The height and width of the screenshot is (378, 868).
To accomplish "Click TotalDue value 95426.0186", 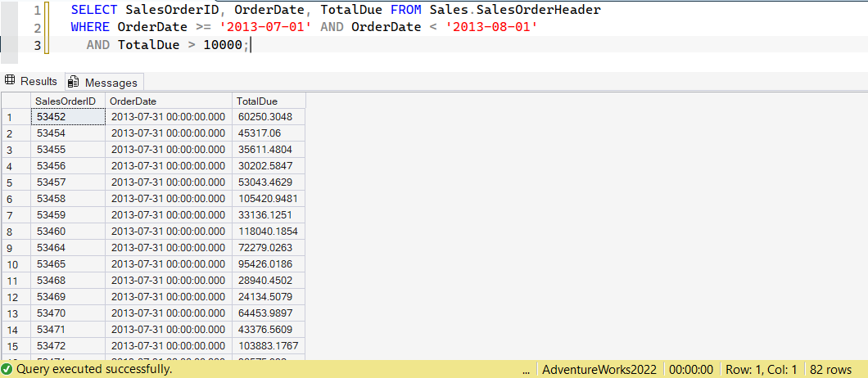I will tap(269, 264).
